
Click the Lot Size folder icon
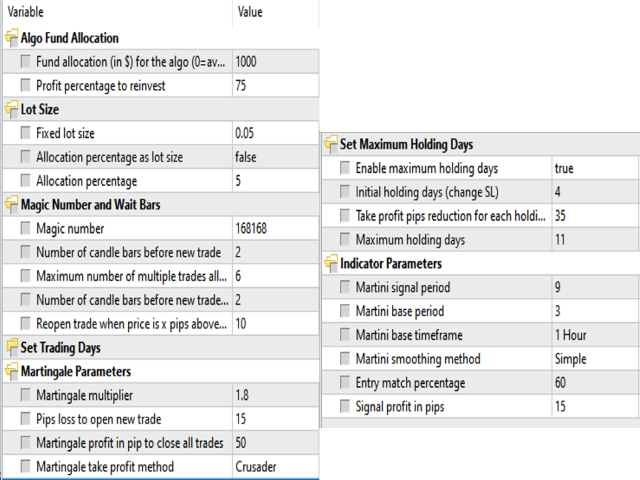pos(11,109)
